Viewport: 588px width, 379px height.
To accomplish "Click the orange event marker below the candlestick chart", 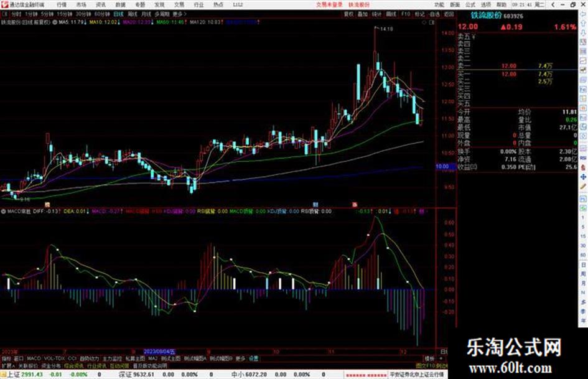I will [x=47, y=205].
